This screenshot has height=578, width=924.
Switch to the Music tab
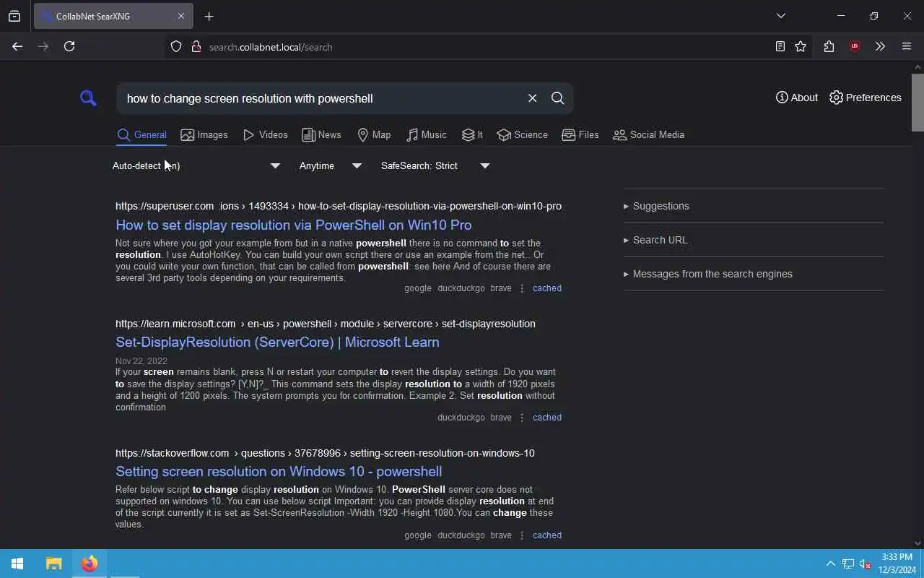(427, 134)
